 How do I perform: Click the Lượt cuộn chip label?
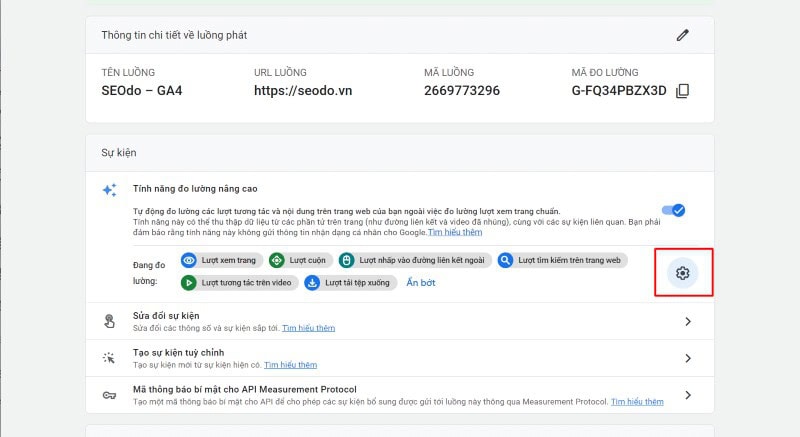click(308, 260)
